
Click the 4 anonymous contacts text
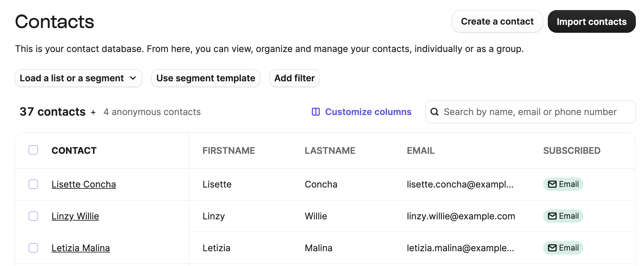point(152,112)
